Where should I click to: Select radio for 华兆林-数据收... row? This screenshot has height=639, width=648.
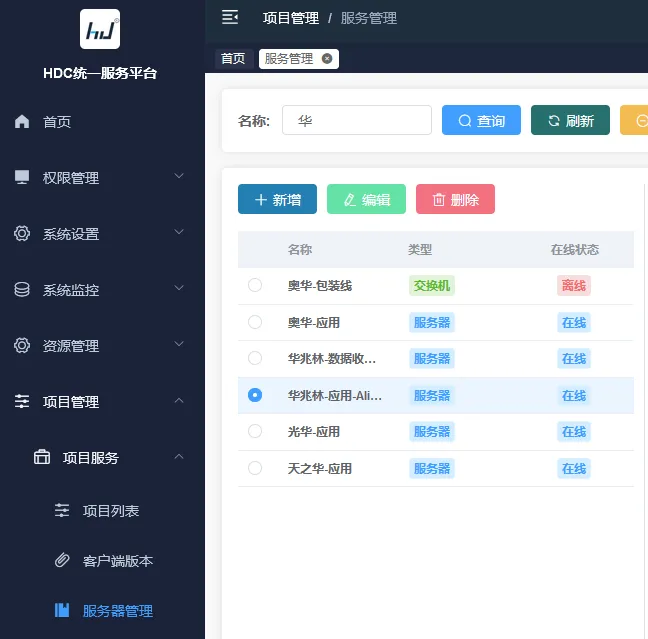point(255,358)
